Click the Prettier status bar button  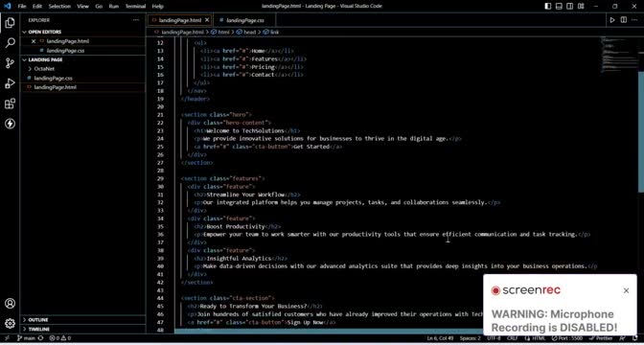[x=601, y=338]
